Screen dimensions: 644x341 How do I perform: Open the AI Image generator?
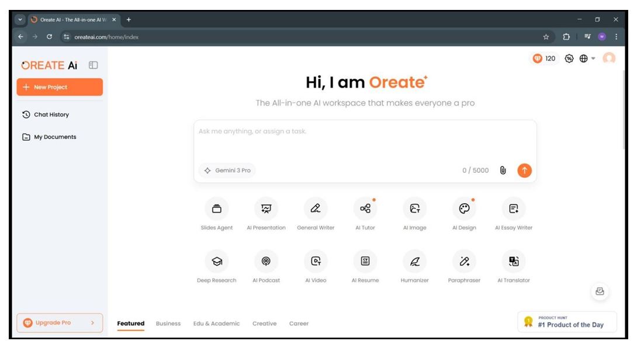pos(415,208)
